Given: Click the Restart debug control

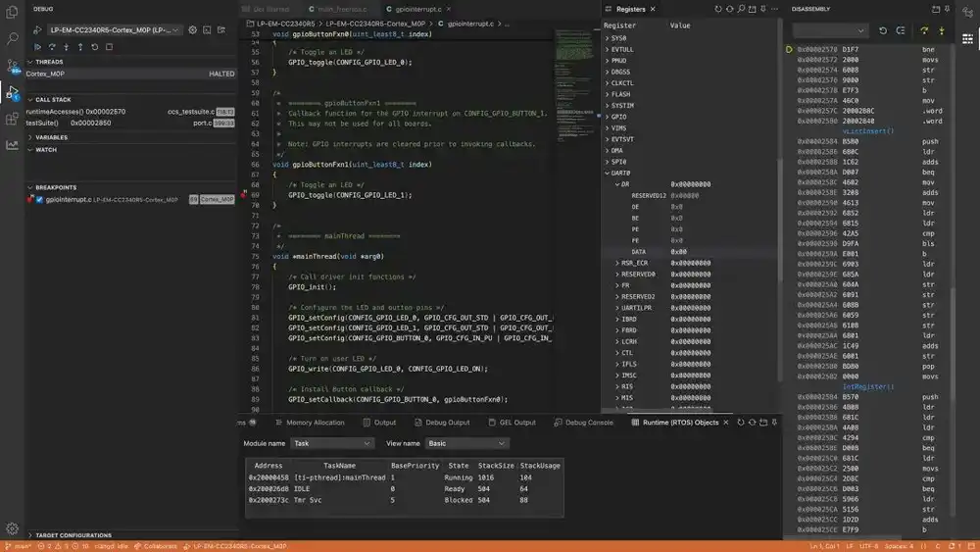Looking at the screenshot, I should coord(95,47).
